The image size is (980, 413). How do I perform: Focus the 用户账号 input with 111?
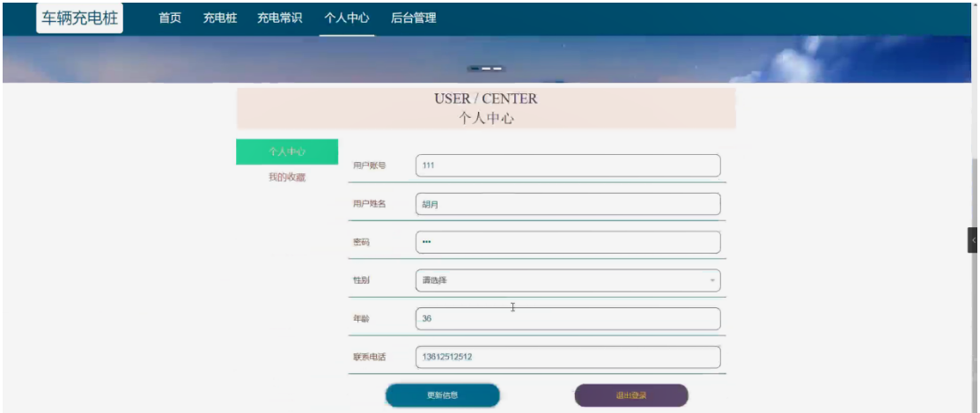click(x=568, y=166)
